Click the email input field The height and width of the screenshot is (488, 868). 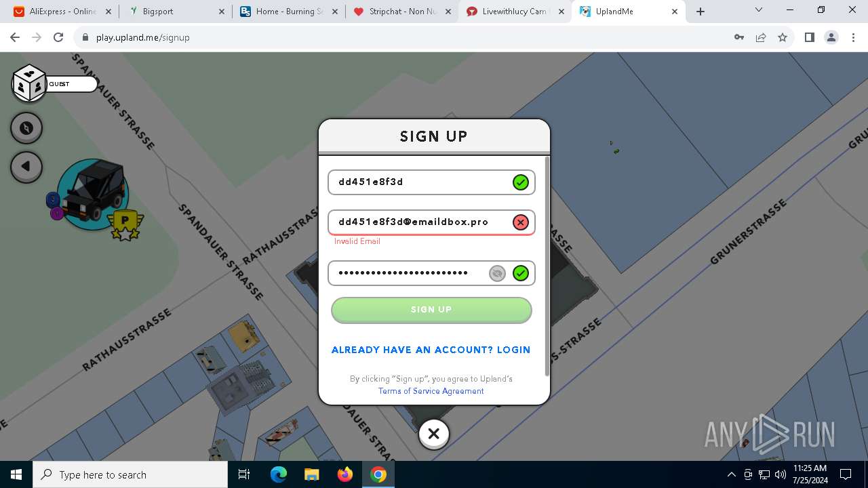(x=431, y=222)
